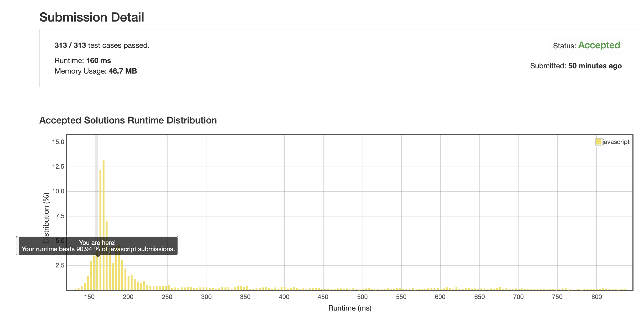Click '313 / 313 test cases passed' text

pos(102,45)
